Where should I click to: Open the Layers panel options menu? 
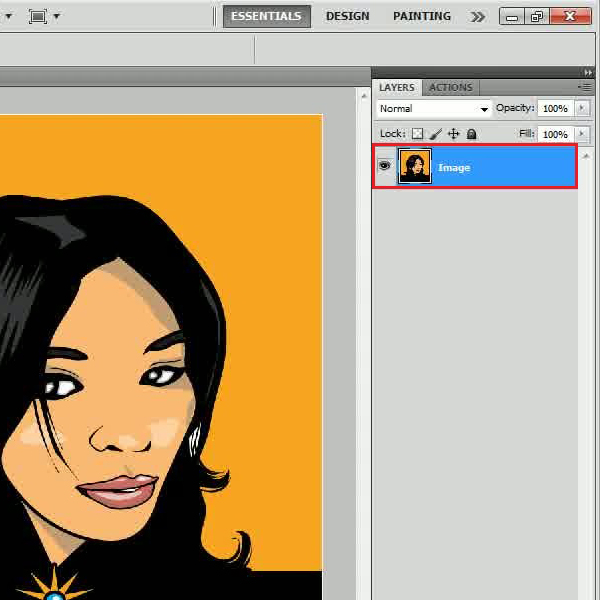[x=585, y=88]
